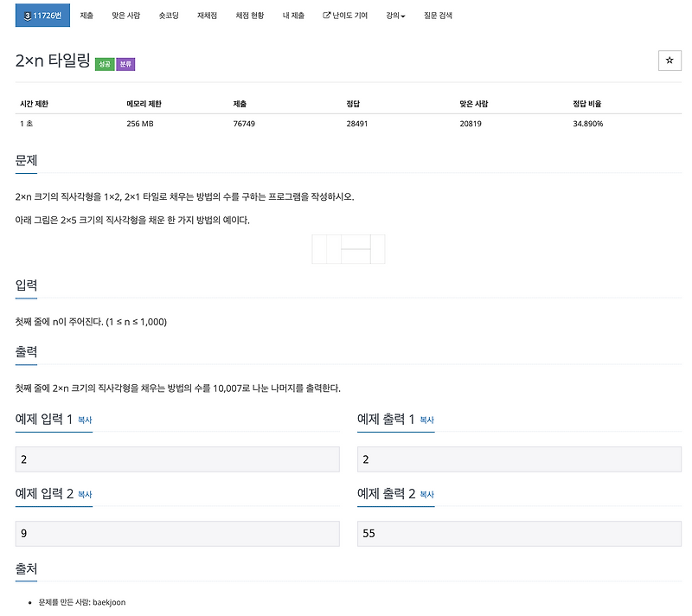Open the 숏코딩 page
The height and width of the screenshot is (616, 692).
(167, 15)
